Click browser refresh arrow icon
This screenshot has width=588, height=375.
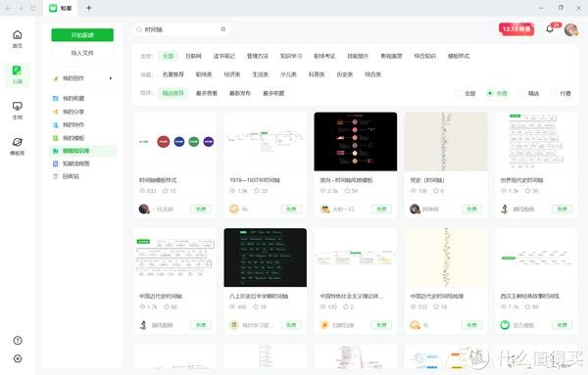pos(33,8)
